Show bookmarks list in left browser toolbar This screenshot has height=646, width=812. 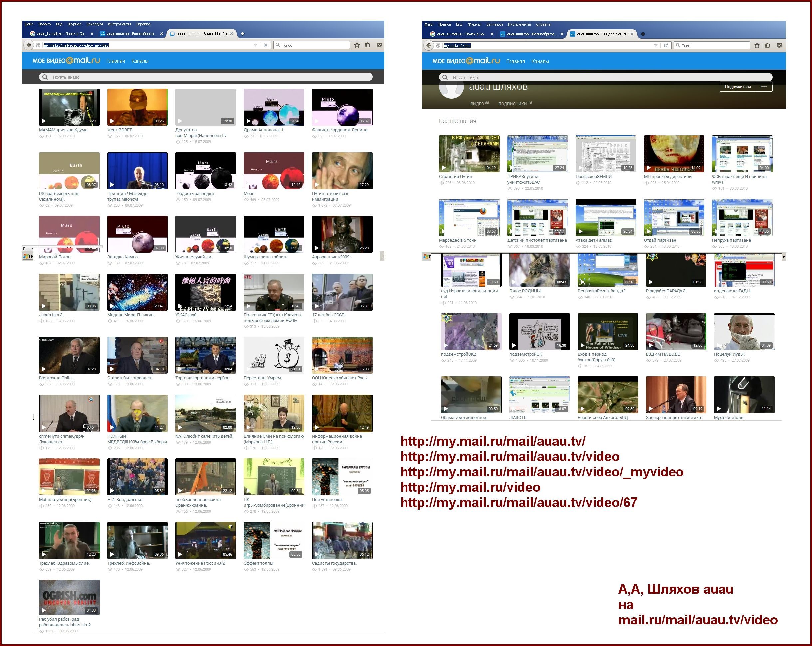coord(367,45)
